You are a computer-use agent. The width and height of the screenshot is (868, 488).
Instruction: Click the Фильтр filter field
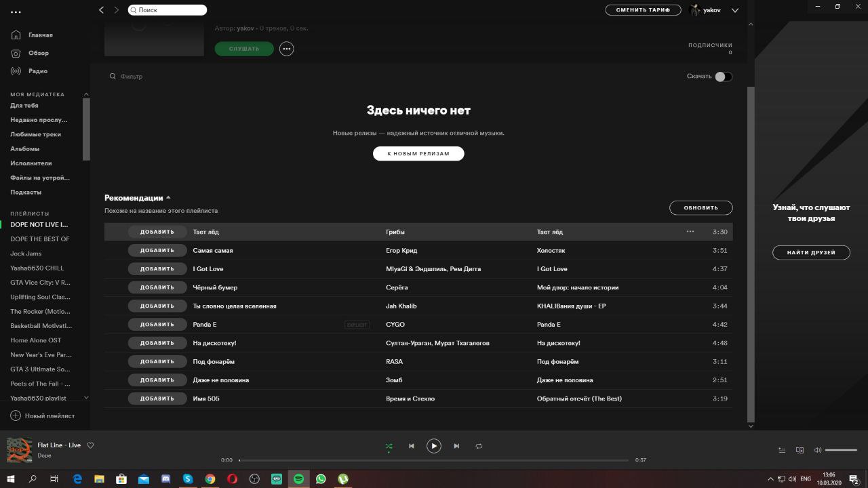pyautogui.click(x=132, y=77)
